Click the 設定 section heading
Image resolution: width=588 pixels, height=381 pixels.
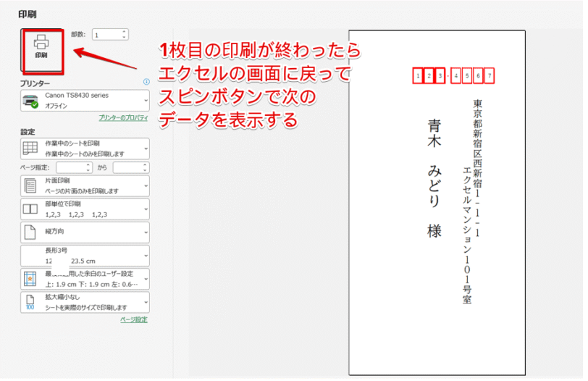click(x=28, y=132)
